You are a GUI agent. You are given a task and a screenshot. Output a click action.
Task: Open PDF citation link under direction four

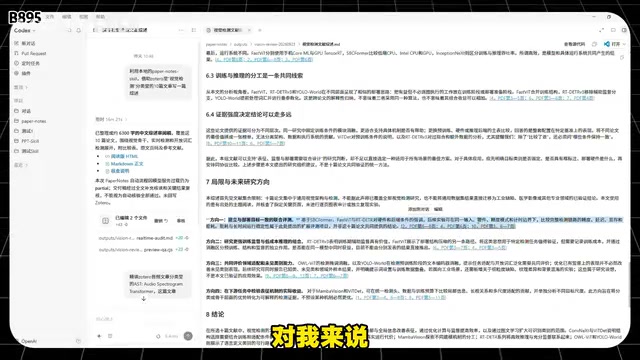(x=400, y=298)
